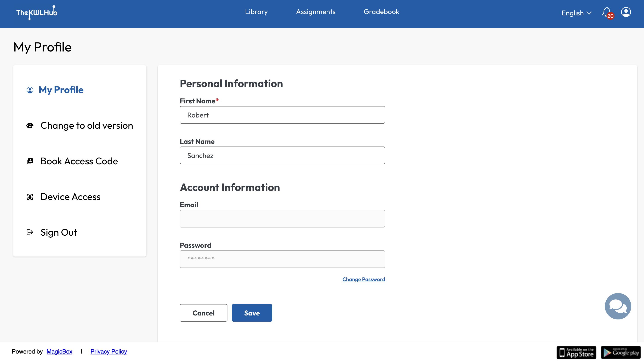This screenshot has height=363, width=644.
Task: Open the App Store badge
Action: pos(576,352)
